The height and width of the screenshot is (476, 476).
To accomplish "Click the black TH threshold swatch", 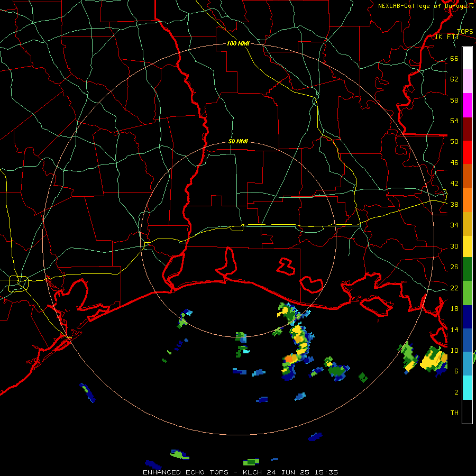I will [x=467, y=411].
